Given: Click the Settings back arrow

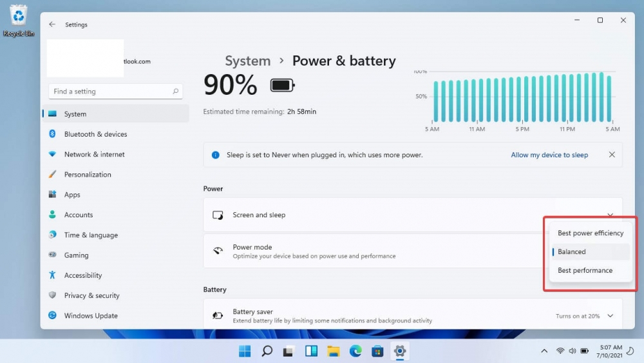Looking at the screenshot, I should [52, 25].
